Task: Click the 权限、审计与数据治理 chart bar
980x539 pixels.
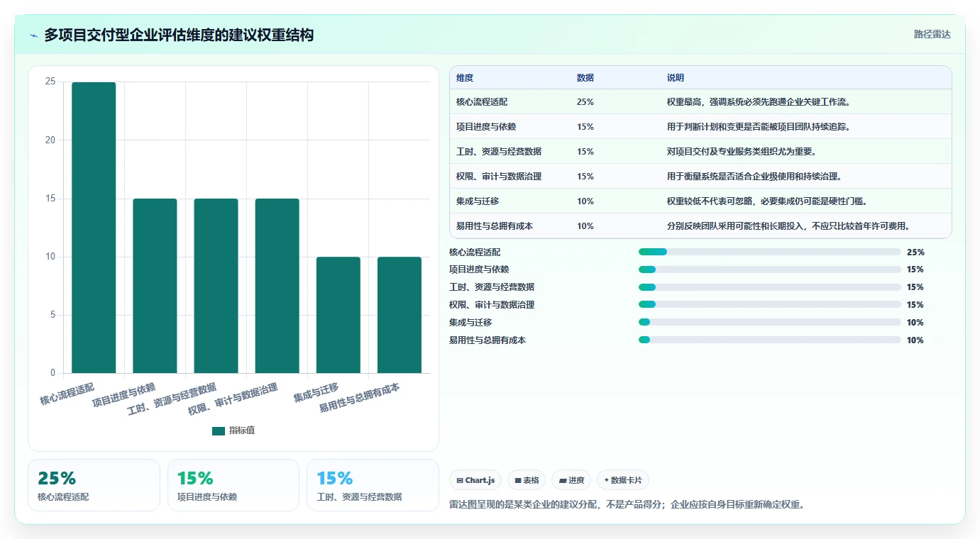Action: (x=277, y=286)
